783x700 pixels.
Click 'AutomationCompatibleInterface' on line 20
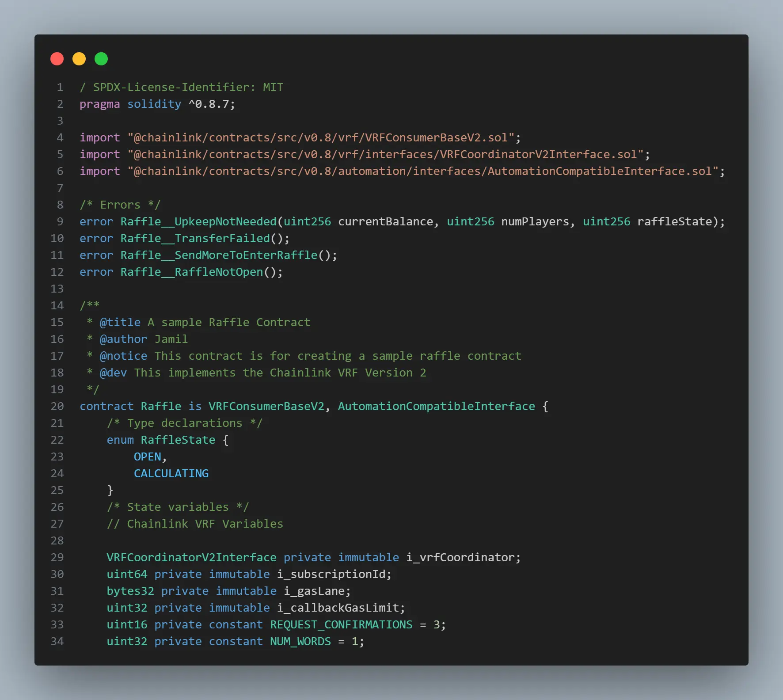(x=437, y=407)
